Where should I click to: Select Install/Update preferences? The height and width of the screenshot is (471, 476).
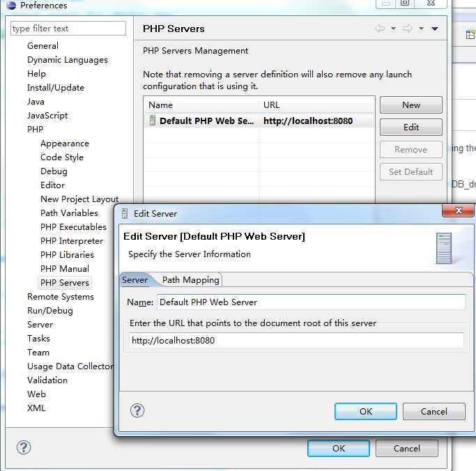pyautogui.click(x=56, y=88)
